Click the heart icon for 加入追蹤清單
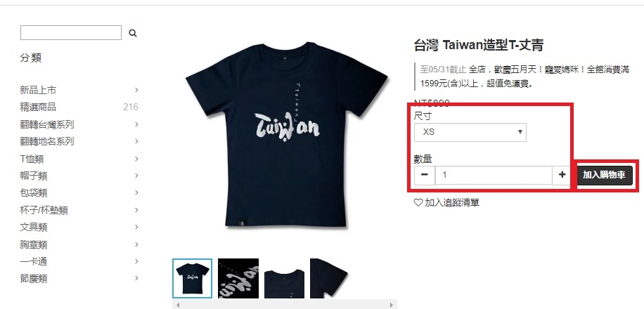Viewport: 644px width, 309px height. (418, 202)
